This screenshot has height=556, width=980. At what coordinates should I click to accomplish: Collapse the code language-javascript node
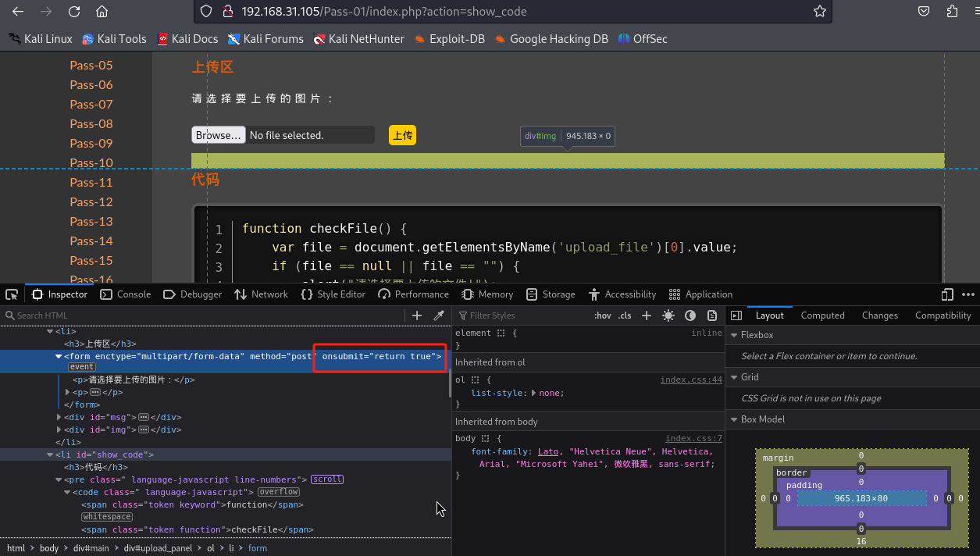pos(67,492)
